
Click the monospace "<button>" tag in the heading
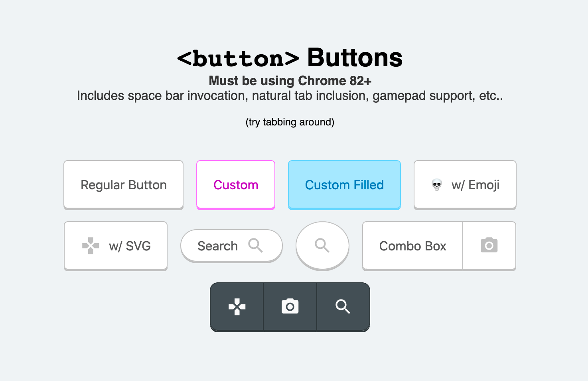(238, 59)
